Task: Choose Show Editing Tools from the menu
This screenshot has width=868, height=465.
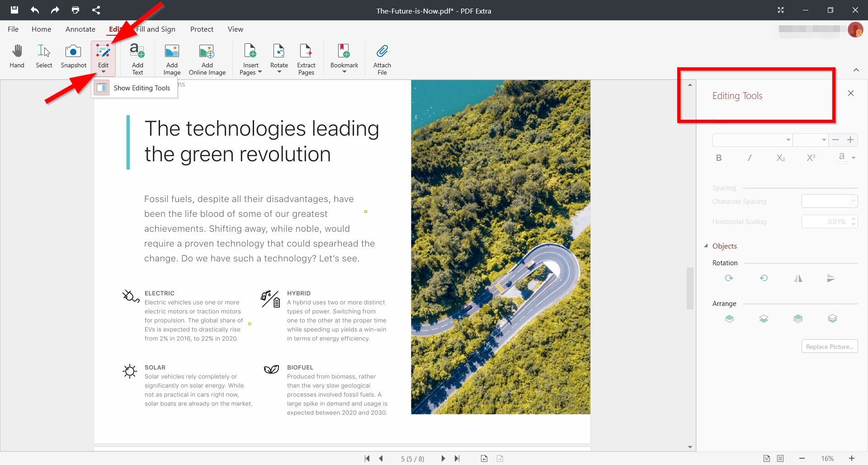Action: click(x=142, y=88)
